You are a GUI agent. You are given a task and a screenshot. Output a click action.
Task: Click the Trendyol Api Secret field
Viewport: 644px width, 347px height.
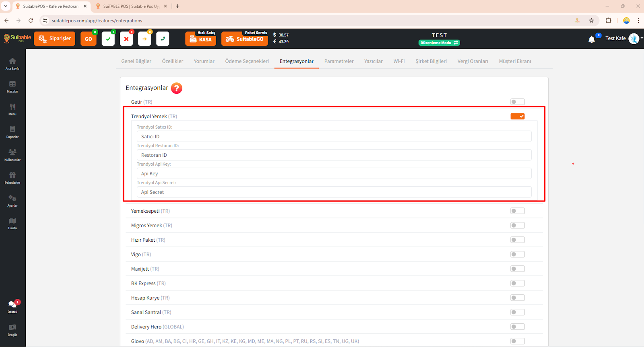coord(334,192)
